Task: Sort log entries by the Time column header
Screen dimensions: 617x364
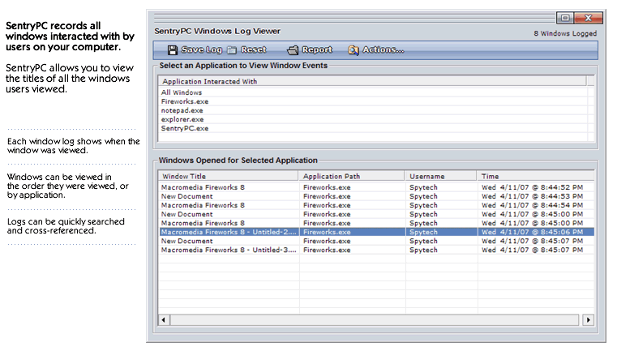Action: click(535, 176)
